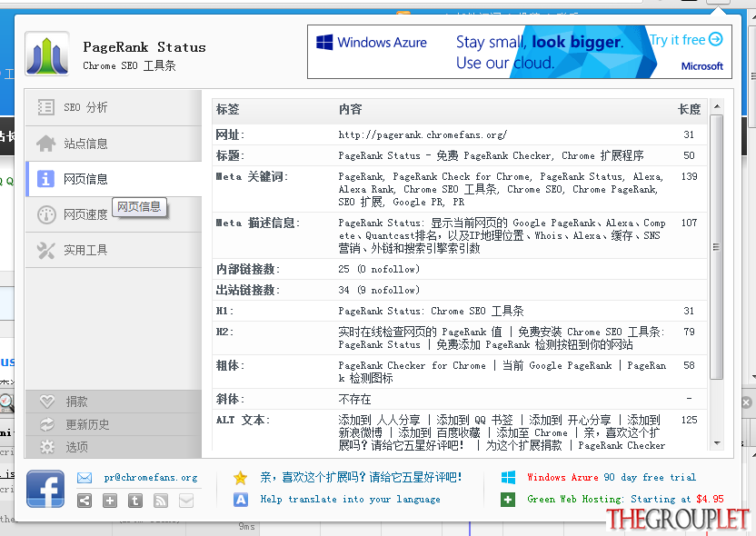Click the Windows logo icon in footer
756x536 pixels.
[x=508, y=477]
